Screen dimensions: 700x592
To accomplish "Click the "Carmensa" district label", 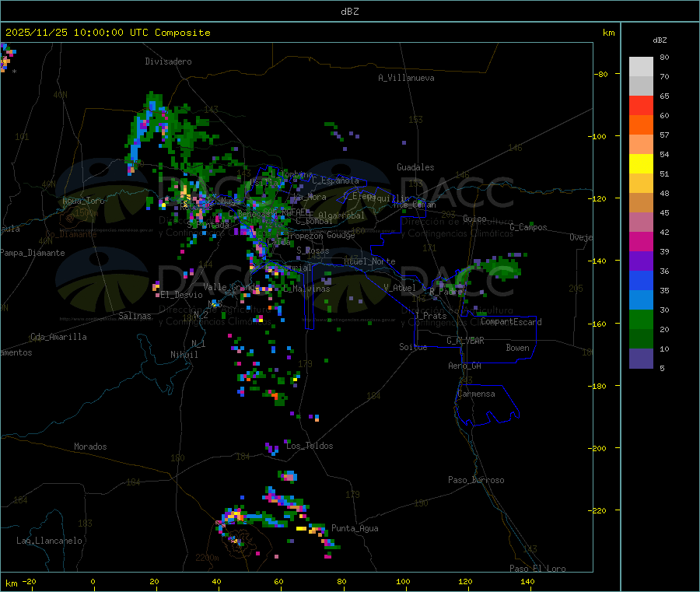I will (476, 394).
